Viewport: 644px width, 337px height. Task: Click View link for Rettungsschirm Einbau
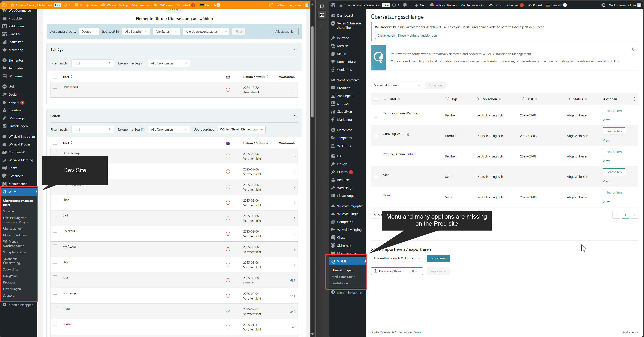(606, 161)
